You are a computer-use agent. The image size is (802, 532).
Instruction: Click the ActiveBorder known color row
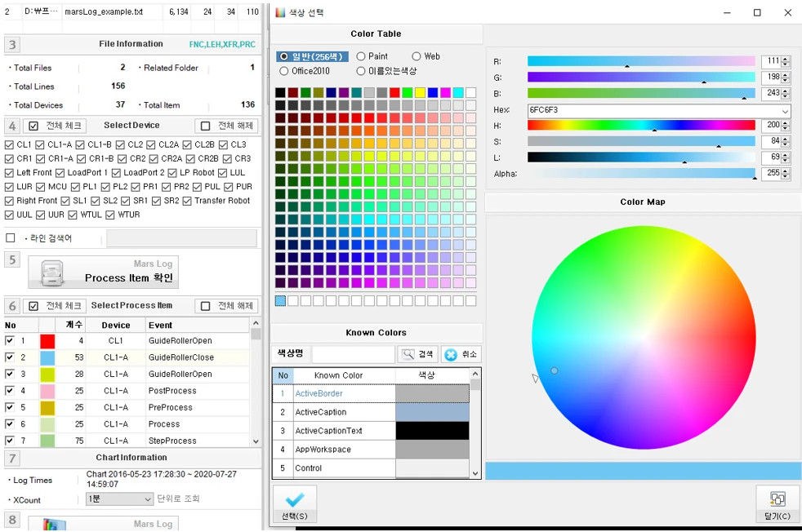tap(372, 393)
